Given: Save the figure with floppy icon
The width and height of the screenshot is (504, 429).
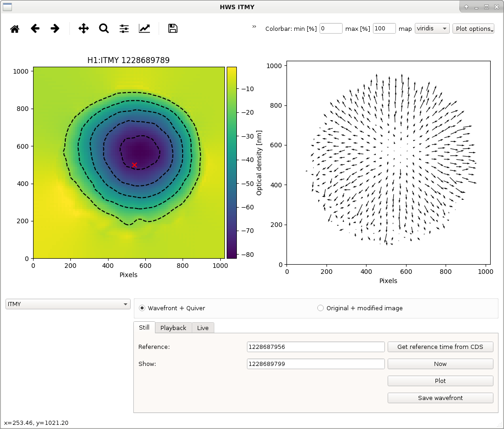Looking at the screenshot, I should pyautogui.click(x=172, y=29).
